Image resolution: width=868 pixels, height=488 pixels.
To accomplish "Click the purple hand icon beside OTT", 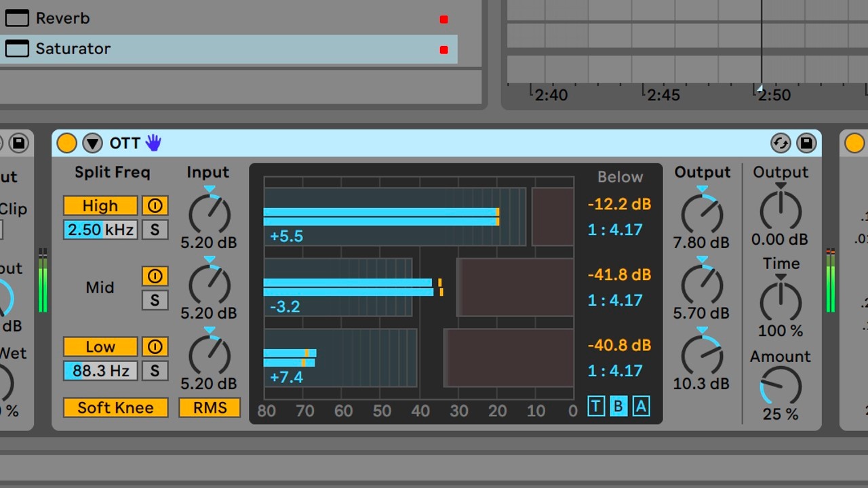I will (153, 142).
